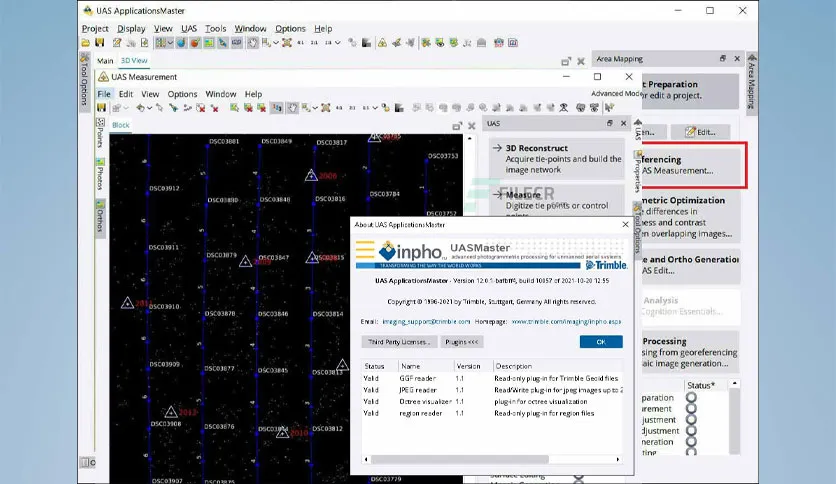Open dropdown next to grid icon in main toolbar
Viewport: 836px width, 484px height.
coord(170,43)
